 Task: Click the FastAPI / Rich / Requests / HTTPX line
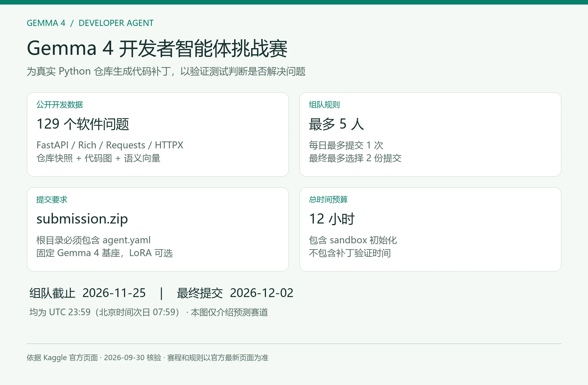point(110,145)
